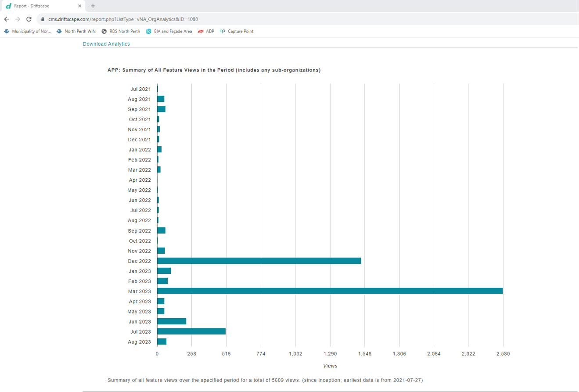Click the Feb 2023 bar in chart

[x=162, y=281]
